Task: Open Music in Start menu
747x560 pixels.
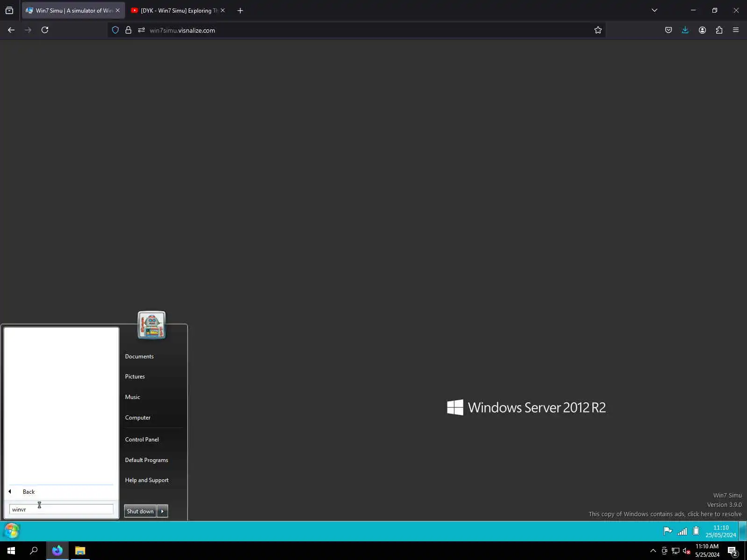Action: click(133, 397)
